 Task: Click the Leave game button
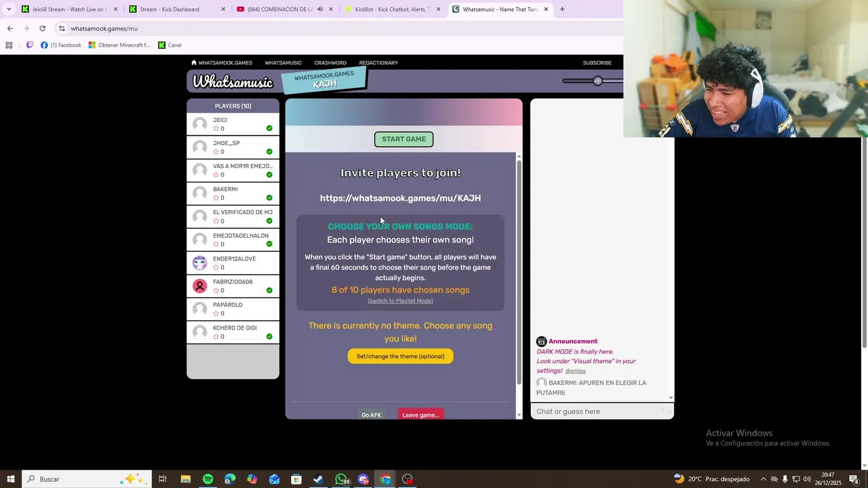click(x=420, y=415)
